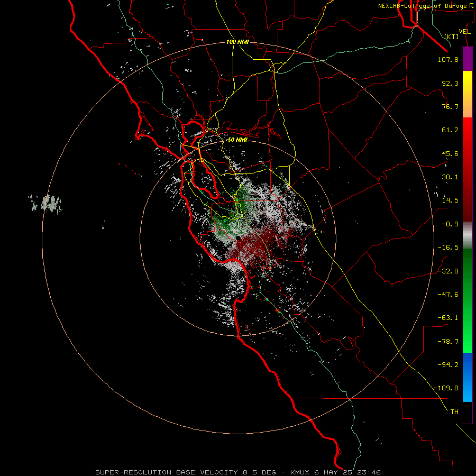Screen dimensions: 476x476
Task: Pick the yellow-orange segment of velocity color bar
Action: point(467,94)
